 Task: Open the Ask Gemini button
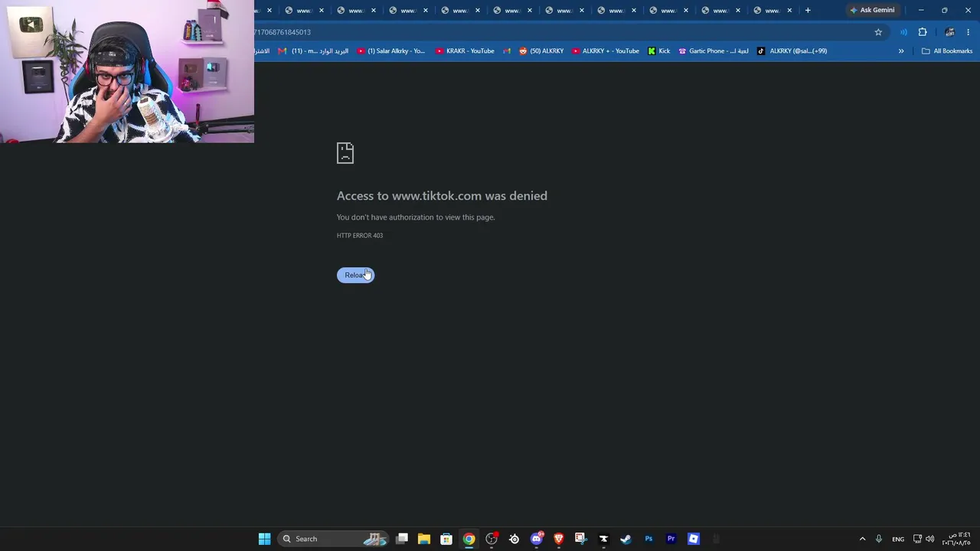coord(872,10)
